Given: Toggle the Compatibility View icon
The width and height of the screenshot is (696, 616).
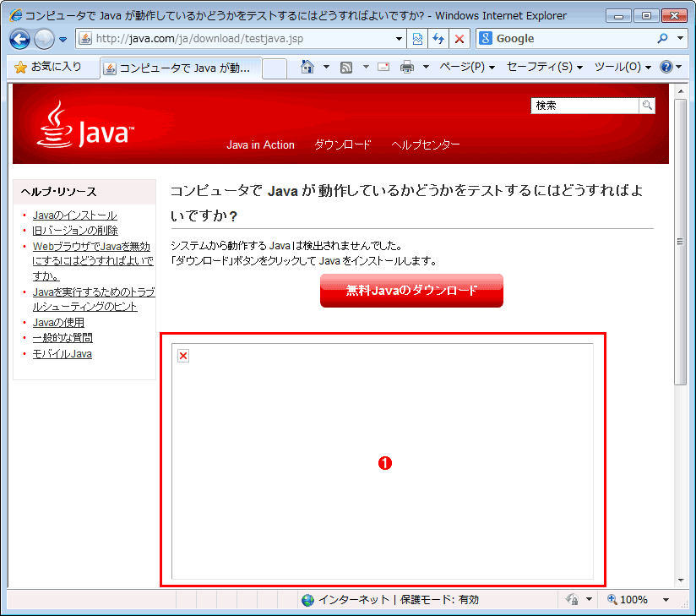Looking at the screenshot, I should (x=418, y=39).
